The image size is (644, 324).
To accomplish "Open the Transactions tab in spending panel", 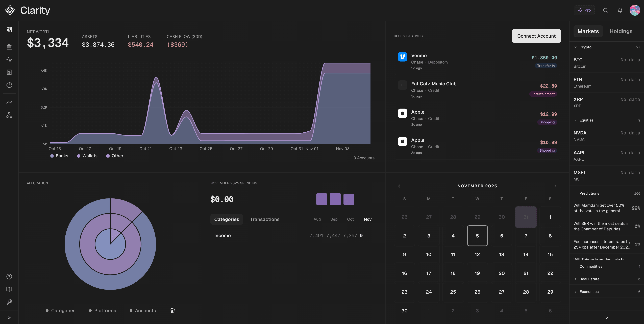I will click(x=265, y=219).
